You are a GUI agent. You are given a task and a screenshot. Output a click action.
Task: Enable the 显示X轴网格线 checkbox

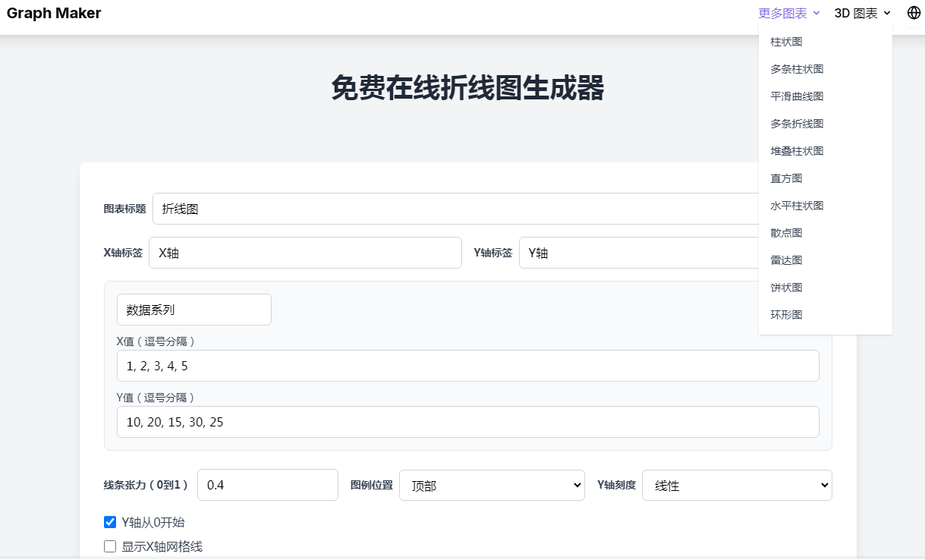110,546
